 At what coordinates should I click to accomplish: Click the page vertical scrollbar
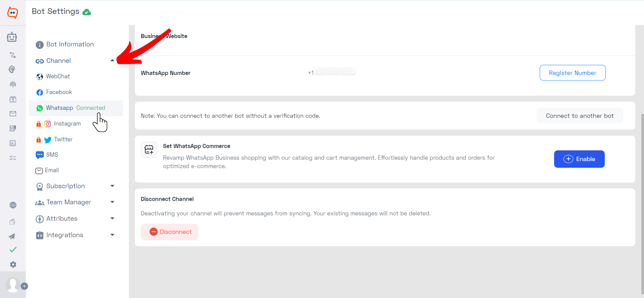pos(642,204)
